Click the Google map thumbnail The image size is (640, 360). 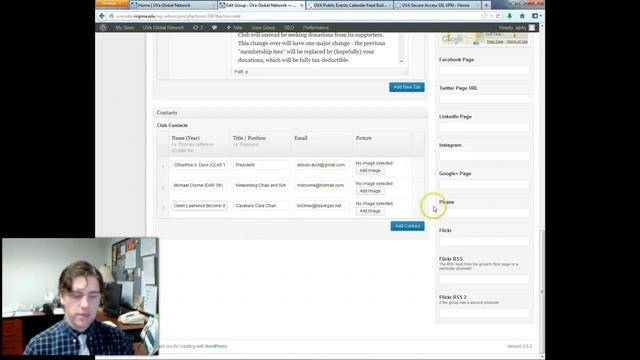pos(484,40)
